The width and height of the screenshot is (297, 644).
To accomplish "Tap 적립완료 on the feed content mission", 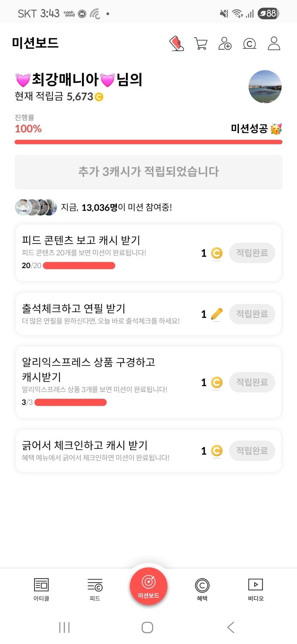I will [x=252, y=253].
